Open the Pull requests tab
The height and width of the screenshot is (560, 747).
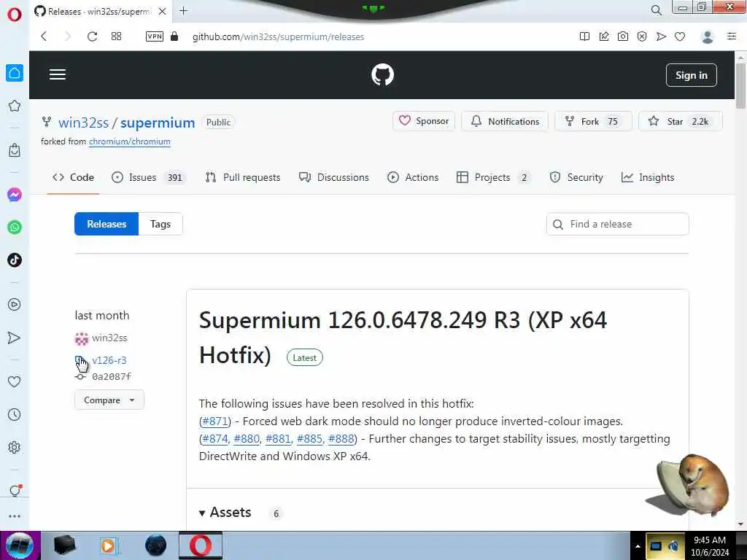(x=243, y=177)
